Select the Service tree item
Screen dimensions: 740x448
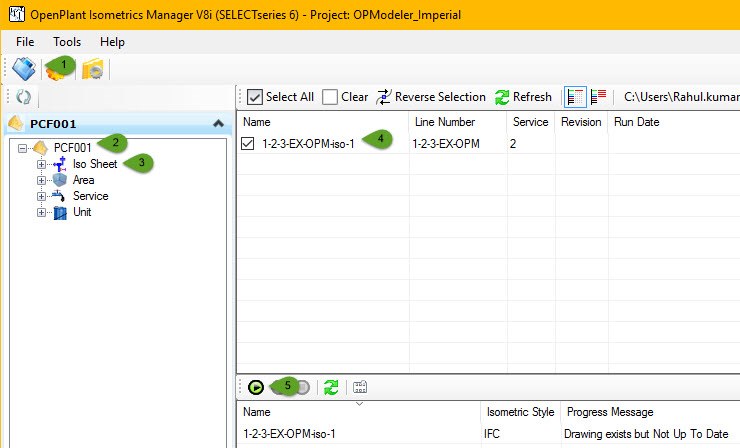91,196
